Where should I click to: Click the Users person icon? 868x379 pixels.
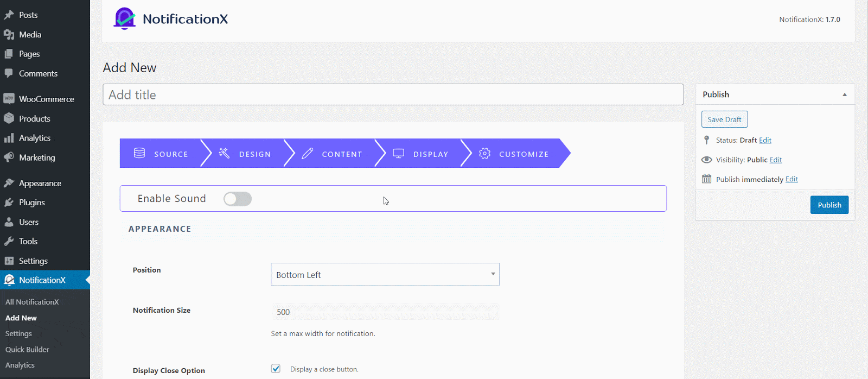point(9,222)
